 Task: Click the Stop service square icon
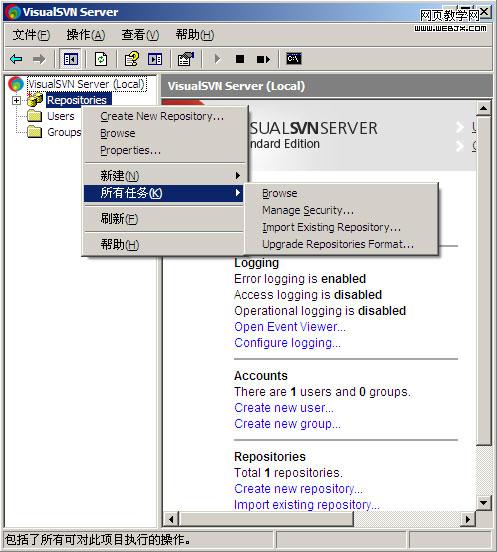240,59
